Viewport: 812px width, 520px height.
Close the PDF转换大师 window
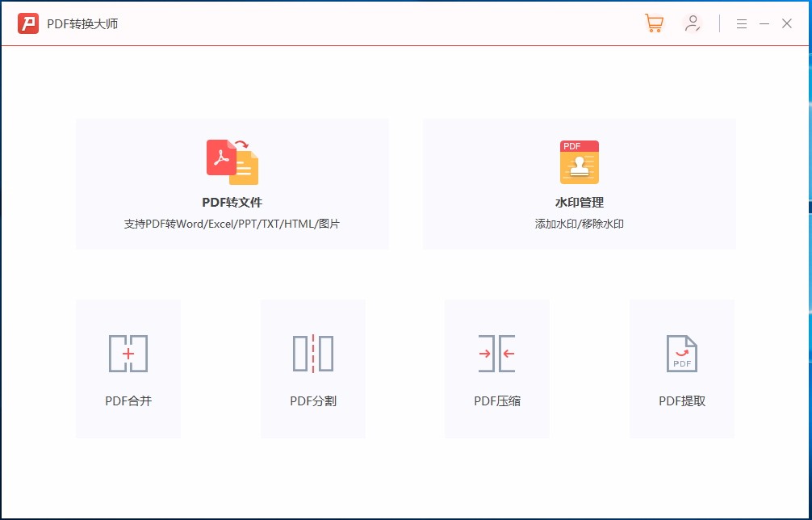tap(787, 24)
